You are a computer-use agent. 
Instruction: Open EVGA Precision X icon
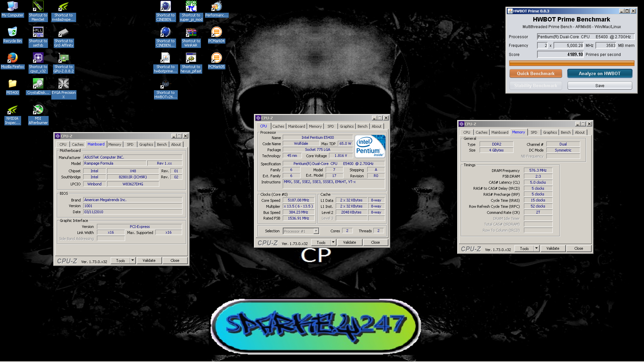[x=63, y=89]
